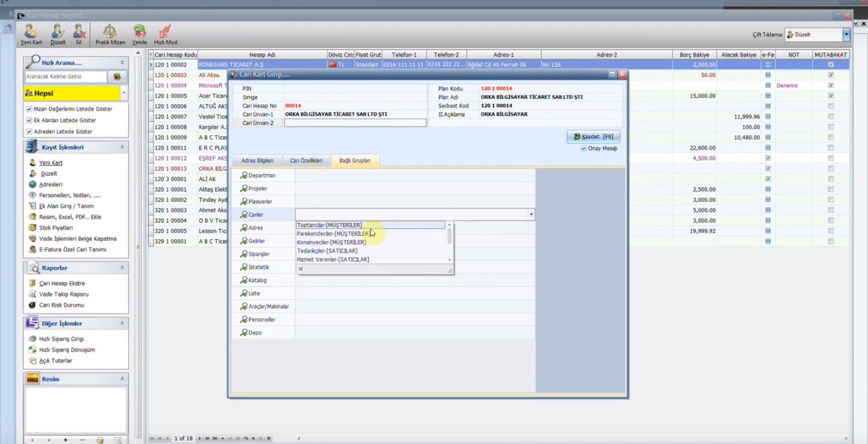
Task: Open Ek Alan Giriş / Tanım item
Action: [66, 206]
